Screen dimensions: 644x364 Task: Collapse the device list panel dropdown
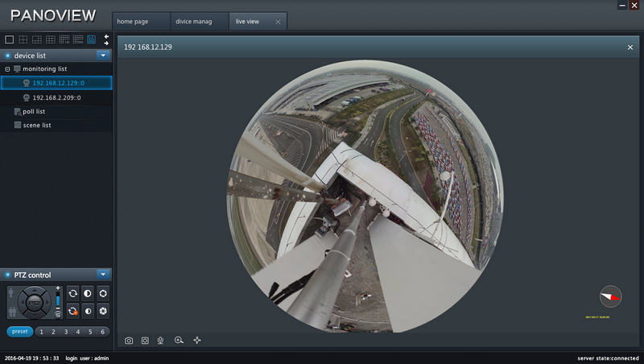coord(102,56)
